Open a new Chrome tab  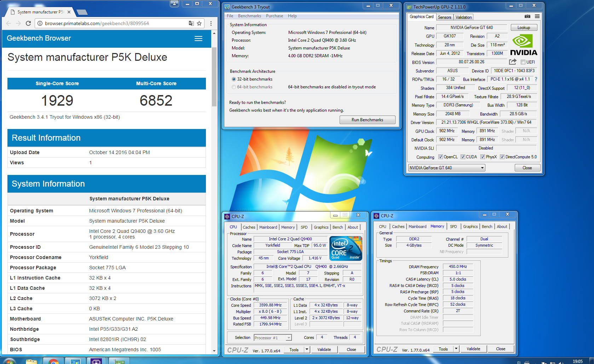click(82, 12)
